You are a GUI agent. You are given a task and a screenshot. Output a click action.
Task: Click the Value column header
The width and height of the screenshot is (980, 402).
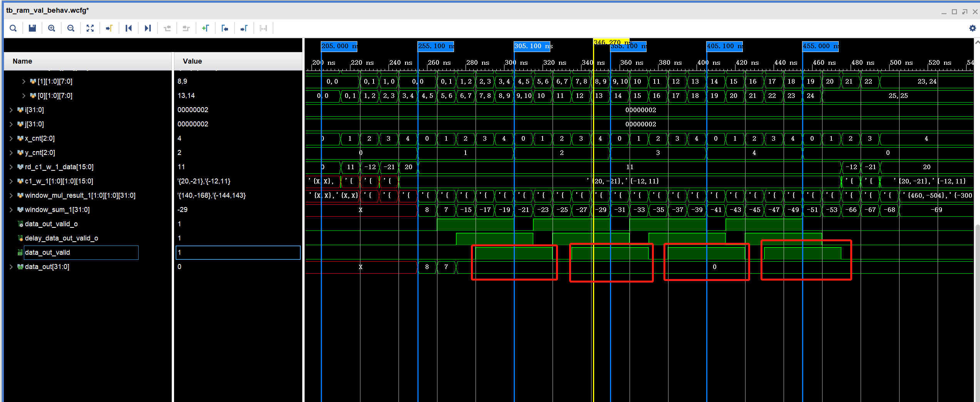click(x=238, y=61)
